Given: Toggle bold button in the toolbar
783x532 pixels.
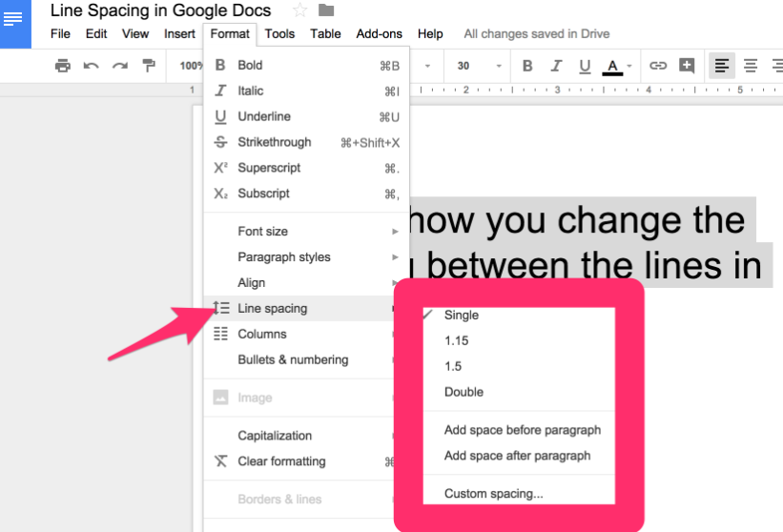Looking at the screenshot, I should tap(527, 66).
